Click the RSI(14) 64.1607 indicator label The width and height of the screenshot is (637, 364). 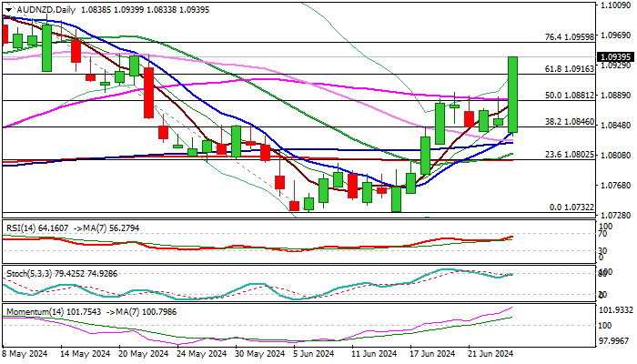[x=37, y=228]
